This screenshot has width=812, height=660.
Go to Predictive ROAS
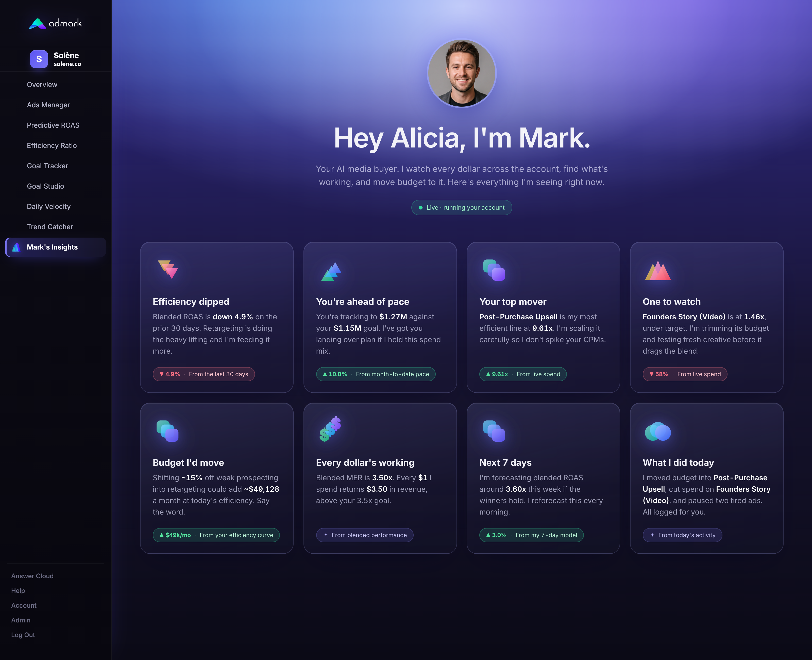53,125
